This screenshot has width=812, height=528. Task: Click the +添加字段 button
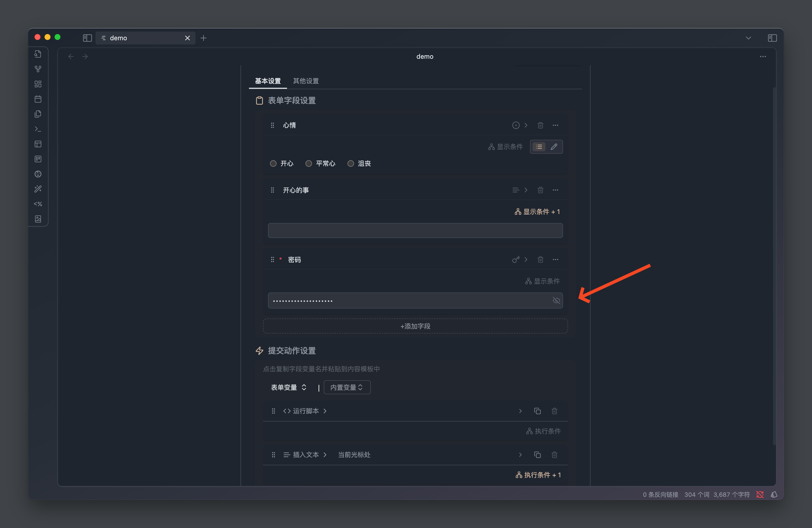coord(415,326)
